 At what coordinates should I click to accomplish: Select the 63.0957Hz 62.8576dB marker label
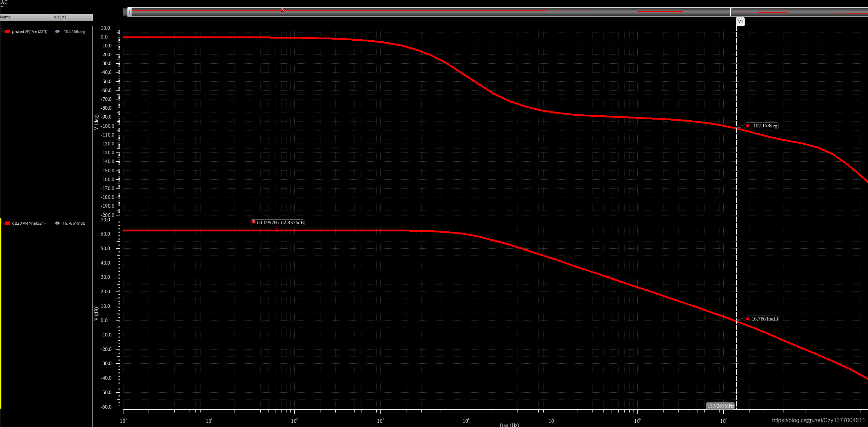click(280, 223)
